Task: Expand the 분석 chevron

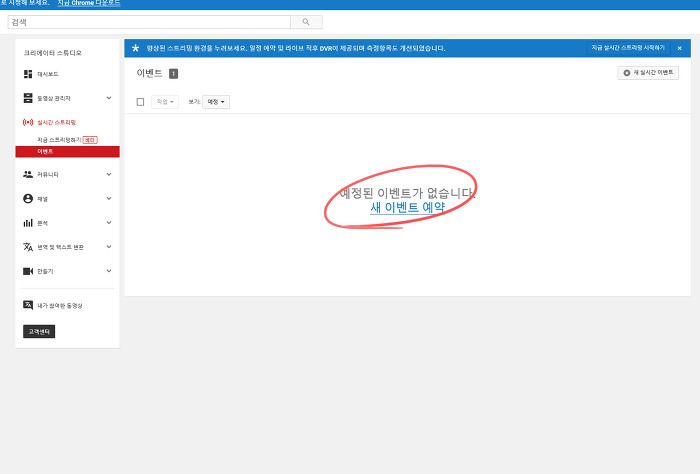Action: 109,222
